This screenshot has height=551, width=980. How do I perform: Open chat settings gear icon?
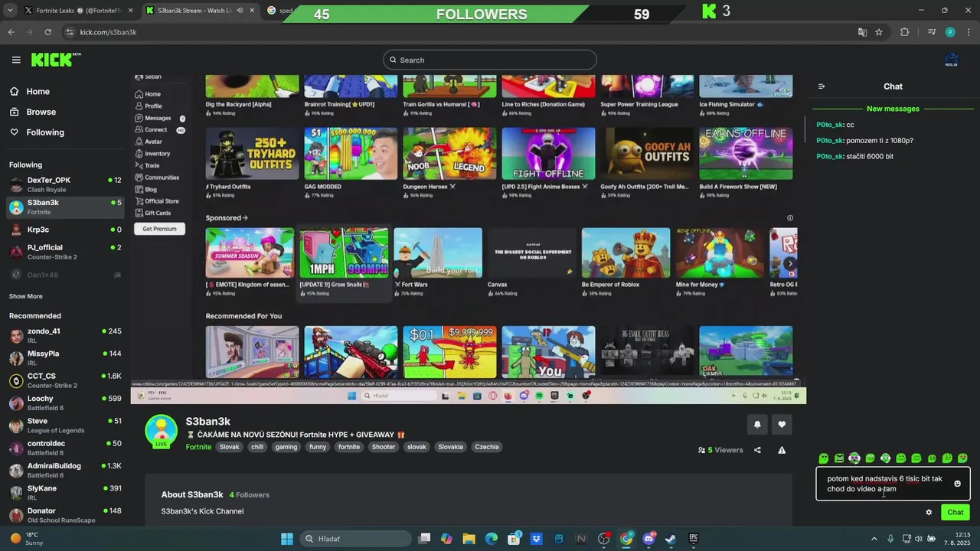click(x=929, y=513)
